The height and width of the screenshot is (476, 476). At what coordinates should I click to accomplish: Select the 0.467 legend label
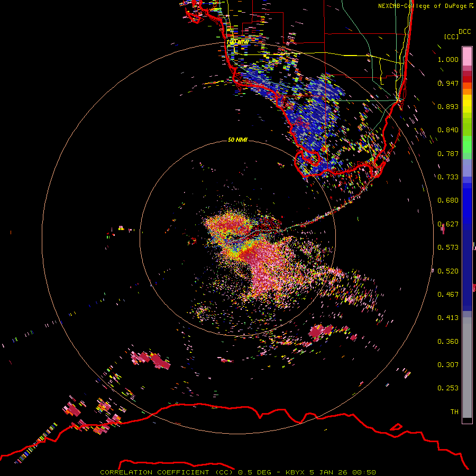pos(448,295)
